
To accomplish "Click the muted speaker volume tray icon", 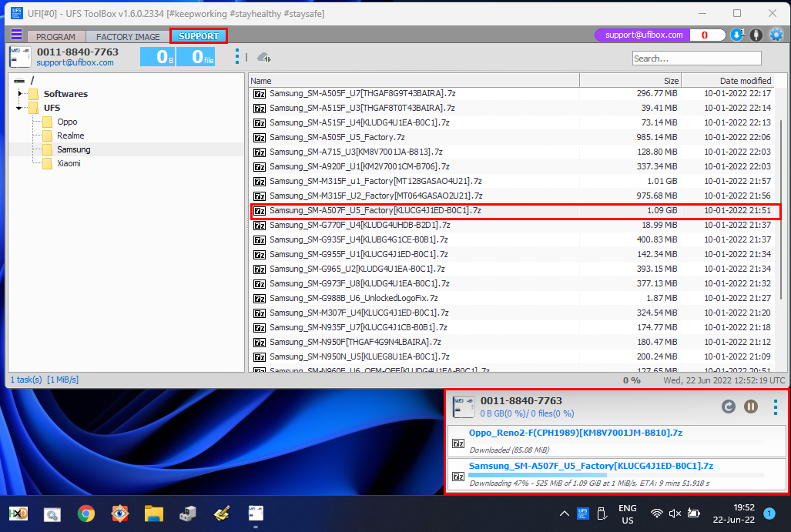I will pos(675,514).
